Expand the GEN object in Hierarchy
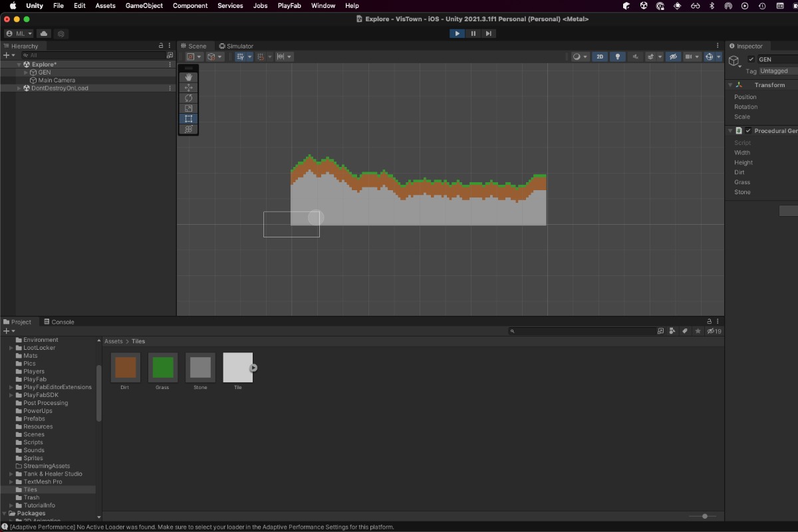This screenshot has width=798, height=532. tap(26, 72)
